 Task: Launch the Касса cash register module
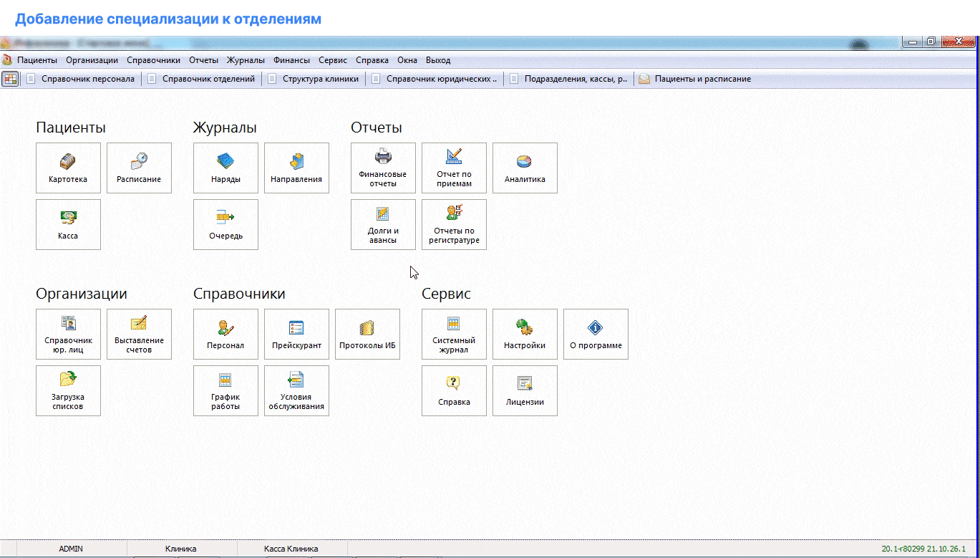[68, 224]
